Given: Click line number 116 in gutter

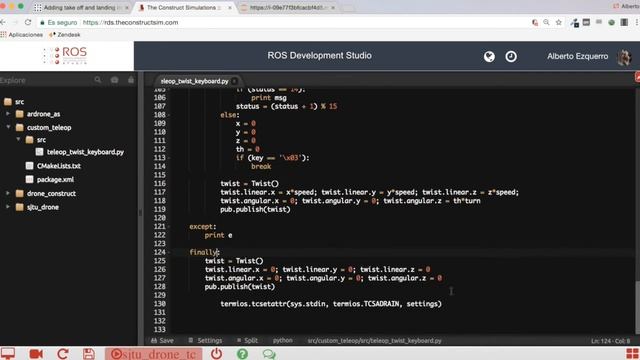Looking at the screenshot, I should pyautogui.click(x=160, y=184).
